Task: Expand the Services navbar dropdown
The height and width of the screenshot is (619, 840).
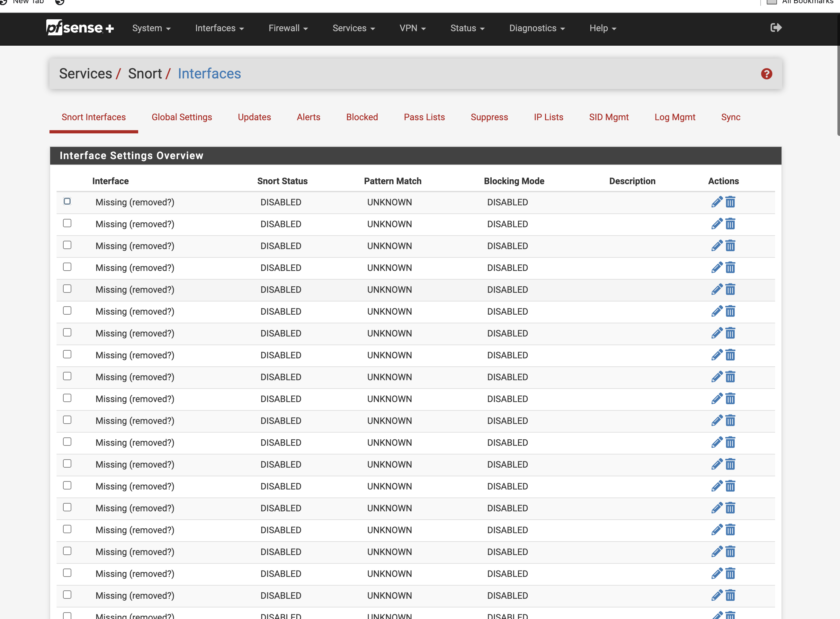Action: pos(354,28)
